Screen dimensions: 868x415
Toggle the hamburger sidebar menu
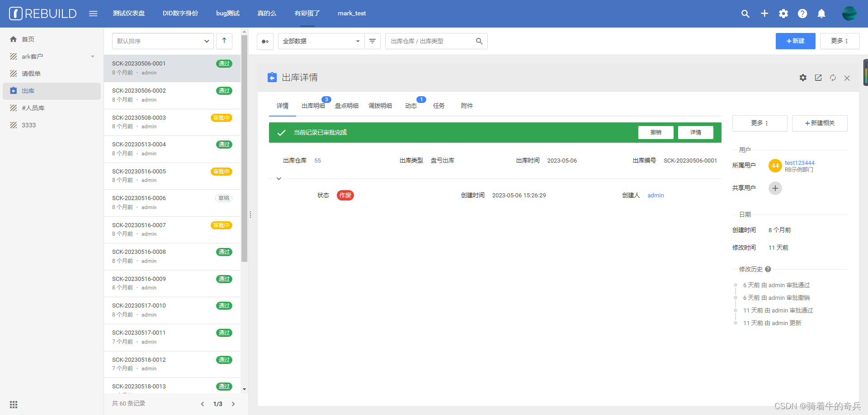[x=93, y=14]
